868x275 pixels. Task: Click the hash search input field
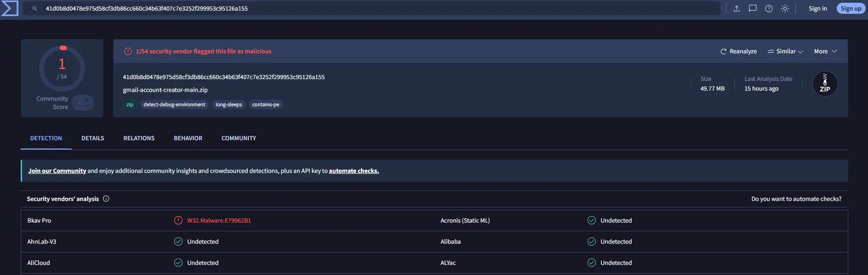tap(371, 8)
